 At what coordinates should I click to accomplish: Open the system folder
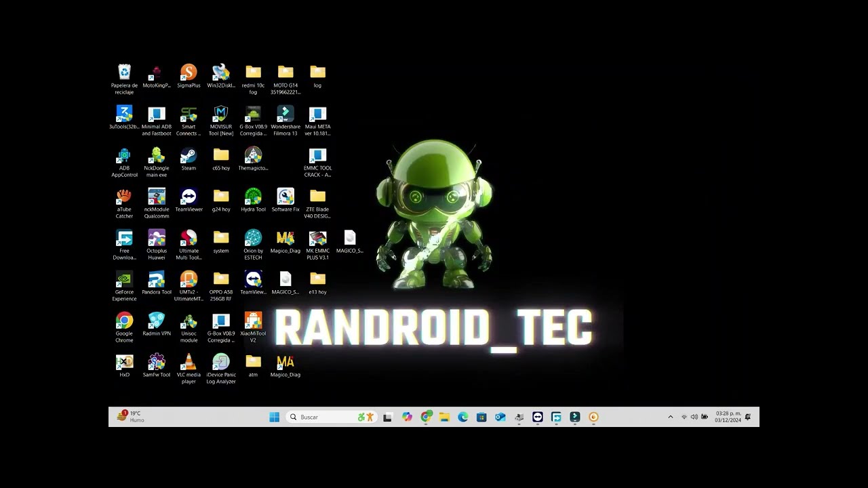pyautogui.click(x=221, y=241)
